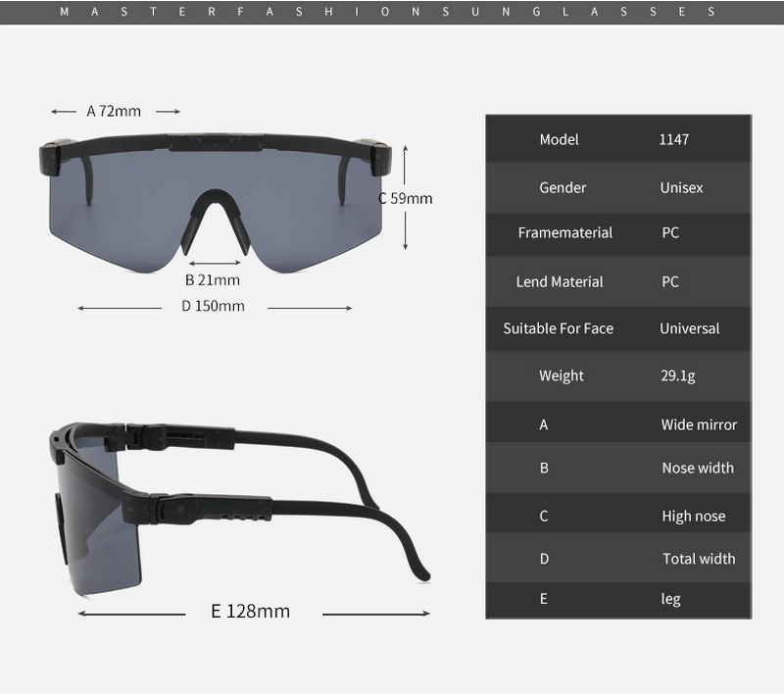Click the 'High nose' description cell
This screenshot has height=694, width=784.
(694, 516)
